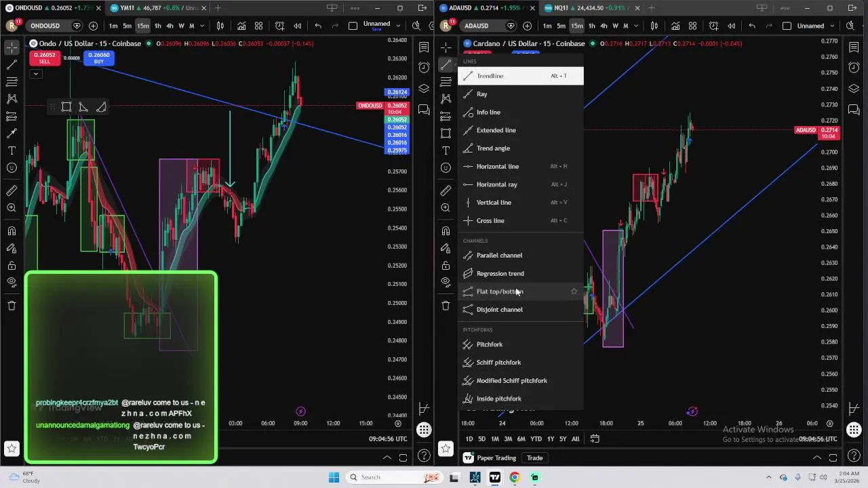Create an alert in ADAUSD window toolbar
This screenshot has width=868, height=488.
[x=713, y=26]
